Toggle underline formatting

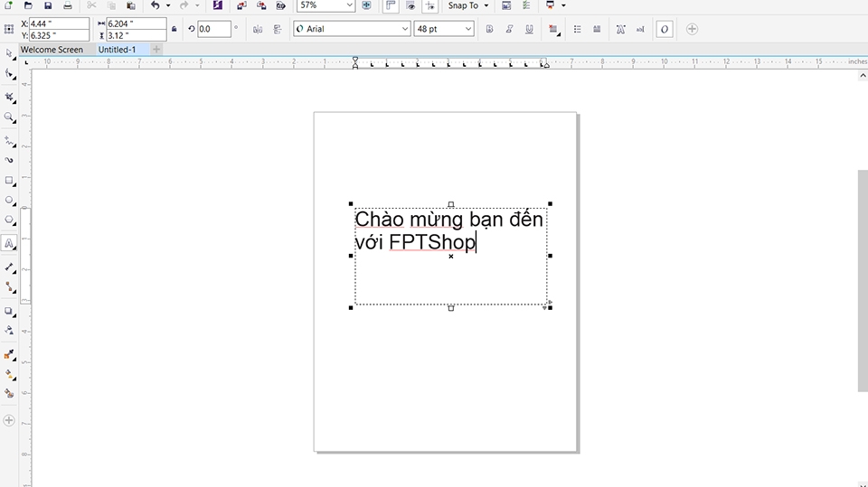click(x=529, y=29)
